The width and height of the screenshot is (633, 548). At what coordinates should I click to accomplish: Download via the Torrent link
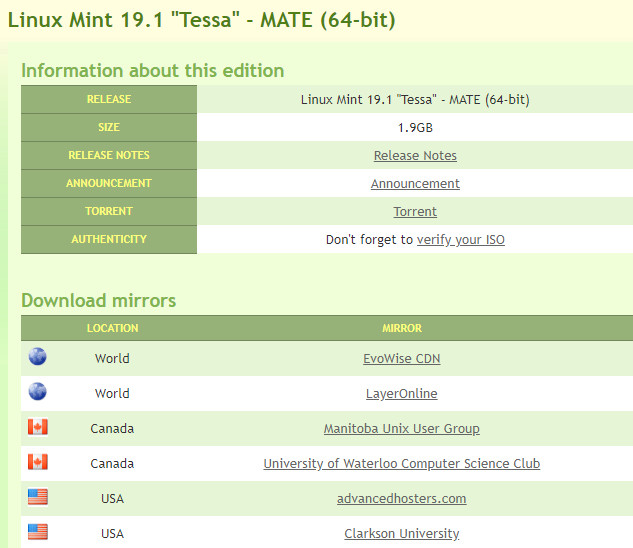click(x=415, y=212)
